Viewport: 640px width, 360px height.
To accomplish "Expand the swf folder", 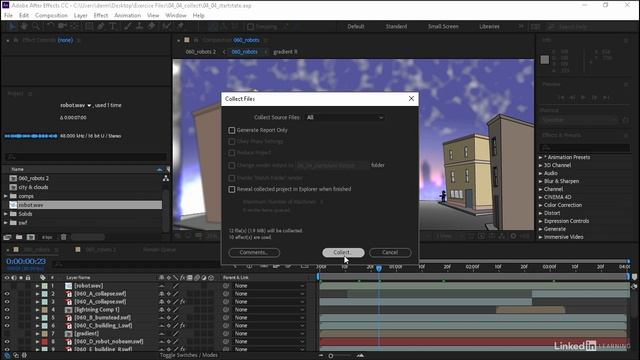I will pos(6,223).
